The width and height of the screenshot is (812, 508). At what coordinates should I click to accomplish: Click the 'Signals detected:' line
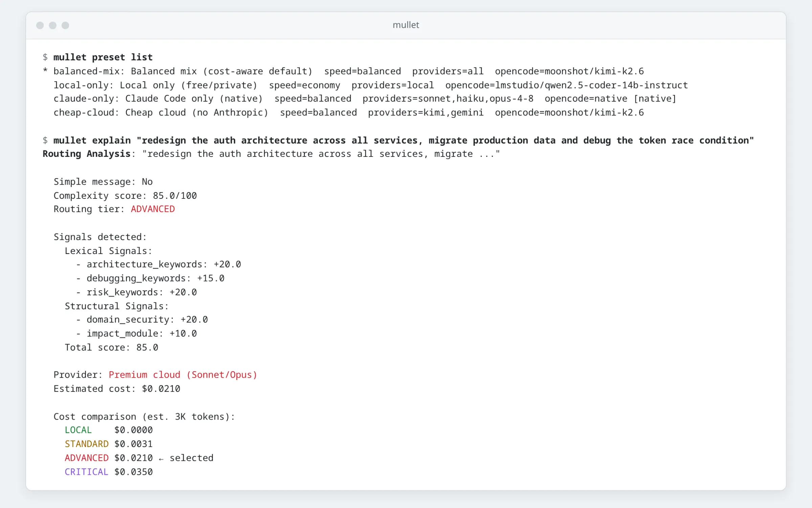tap(100, 237)
